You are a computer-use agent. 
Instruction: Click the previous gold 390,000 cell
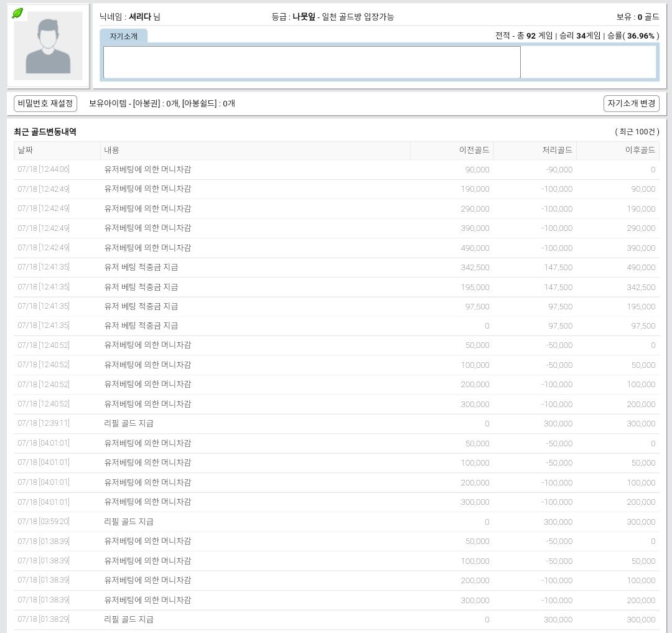(475, 228)
